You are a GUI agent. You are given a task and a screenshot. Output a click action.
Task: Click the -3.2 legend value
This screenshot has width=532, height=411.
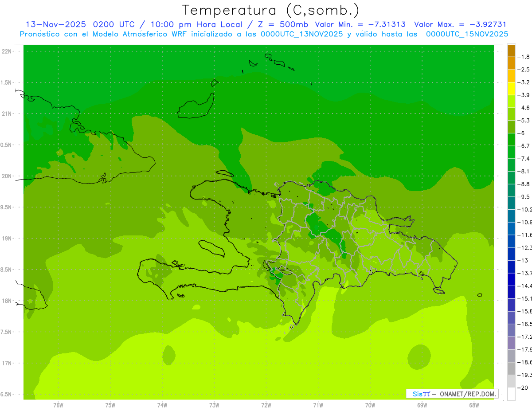(524, 82)
